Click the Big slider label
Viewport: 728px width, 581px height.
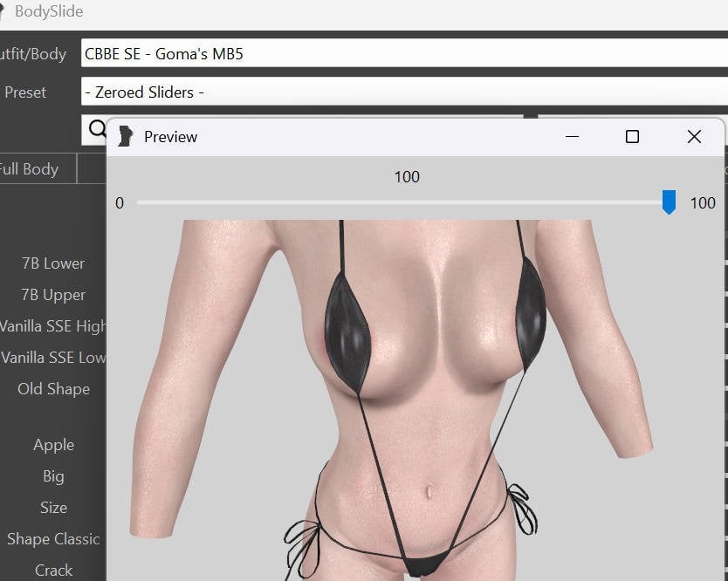coord(53,476)
